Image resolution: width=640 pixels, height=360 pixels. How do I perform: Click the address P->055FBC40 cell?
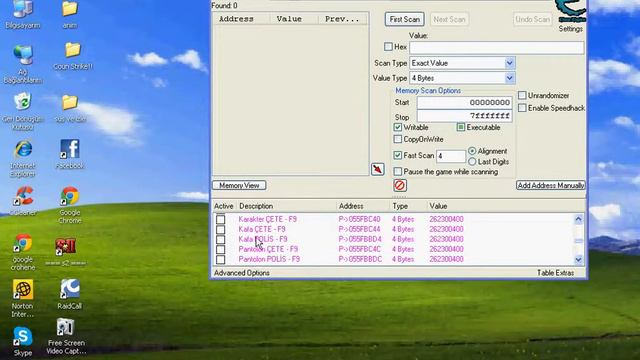(x=359, y=219)
